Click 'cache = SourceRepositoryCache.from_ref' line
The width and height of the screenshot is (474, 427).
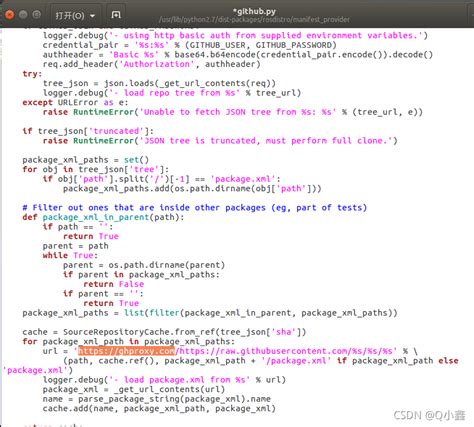(x=164, y=332)
